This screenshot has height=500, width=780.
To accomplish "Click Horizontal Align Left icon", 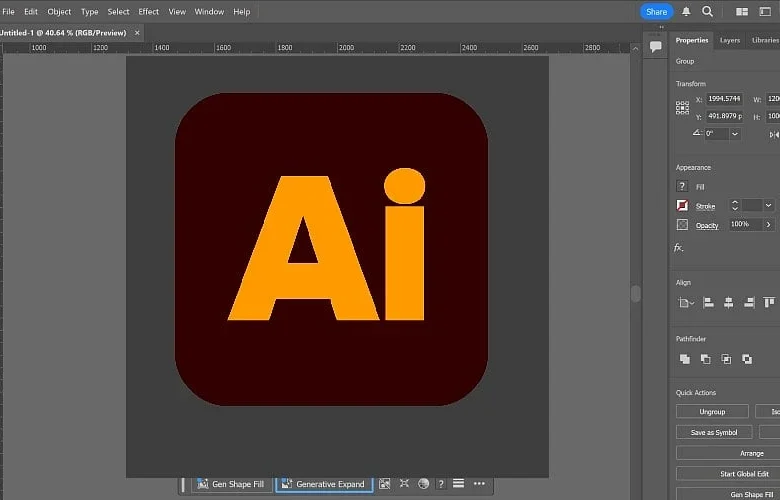I will tap(708, 302).
